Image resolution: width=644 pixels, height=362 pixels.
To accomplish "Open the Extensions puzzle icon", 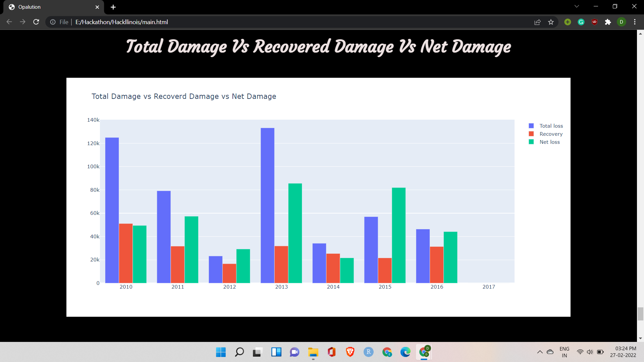I will (608, 22).
